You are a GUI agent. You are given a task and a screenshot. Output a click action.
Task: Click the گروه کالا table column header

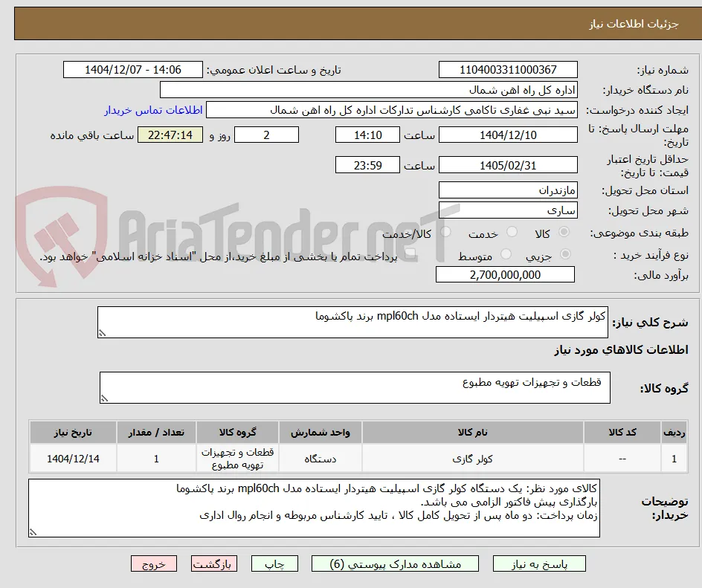click(x=237, y=433)
